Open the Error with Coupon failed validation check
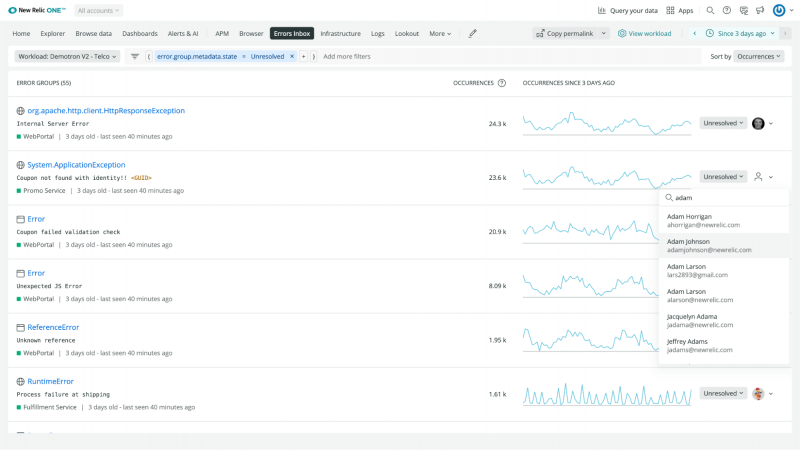Viewport: 800px width, 450px height. click(x=36, y=219)
